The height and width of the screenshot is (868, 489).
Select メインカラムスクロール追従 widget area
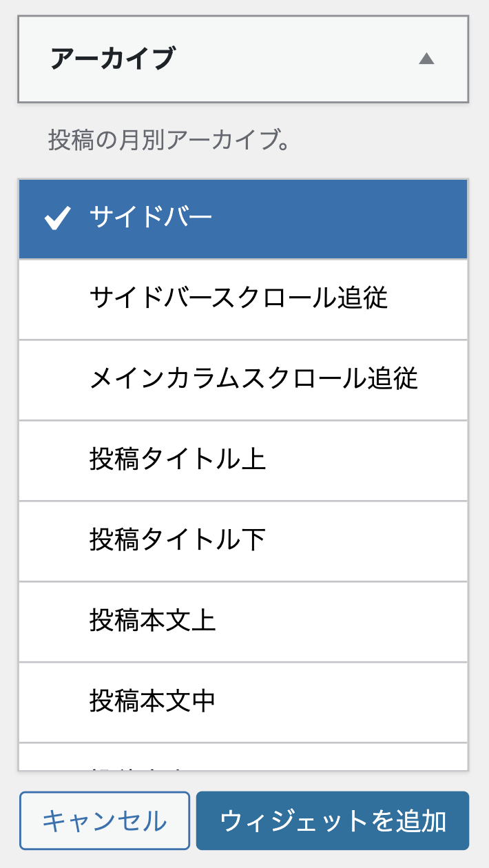point(253,380)
